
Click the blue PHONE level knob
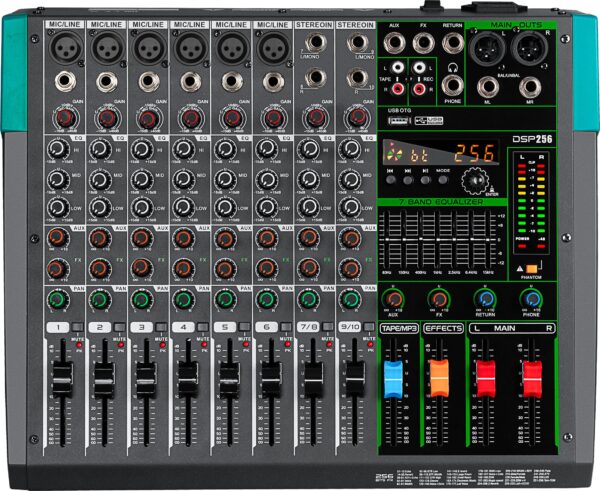point(531,298)
